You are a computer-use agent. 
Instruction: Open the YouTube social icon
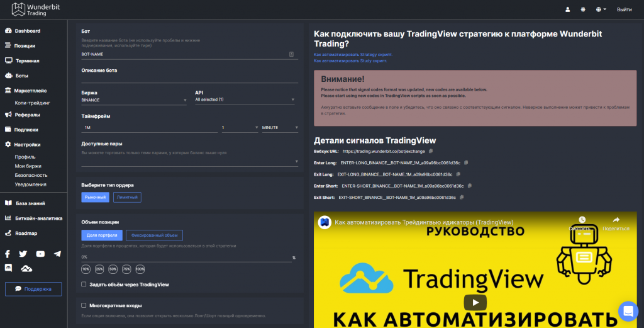click(40, 254)
